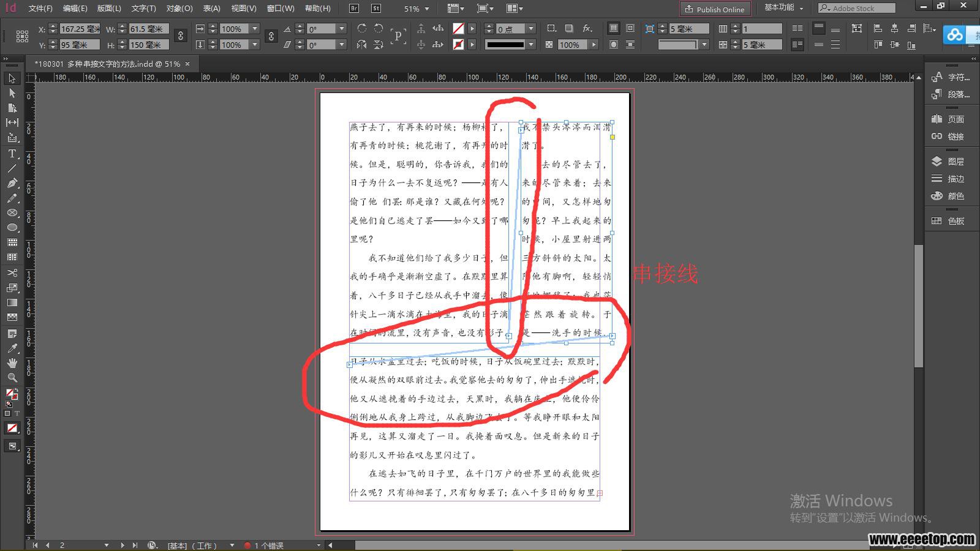980x551 pixels.
Task: Click the flip horizontal icon
Action: [x=362, y=45]
